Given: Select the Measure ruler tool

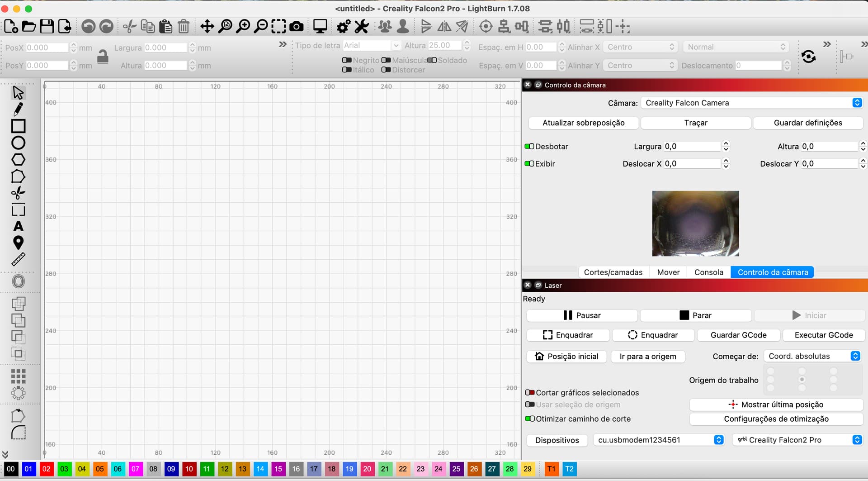Looking at the screenshot, I should (x=18, y=259).
